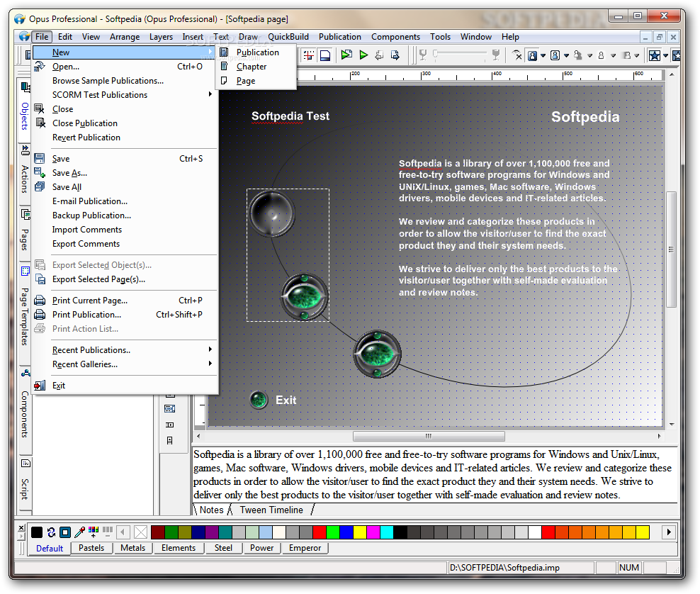Click the star effects icon in toolbar

point(655,55)
